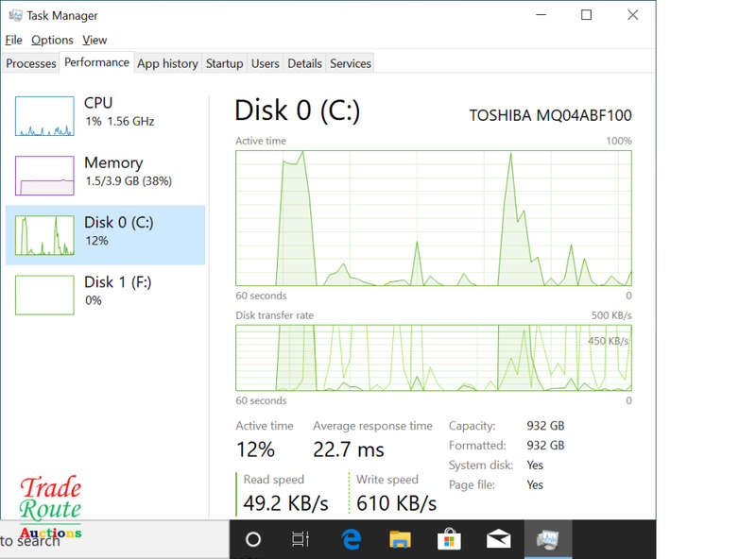Viewport: 756px width, 559px height.
Task: Click the 12% active time value below graphs
Action: (x=255, y=449)
